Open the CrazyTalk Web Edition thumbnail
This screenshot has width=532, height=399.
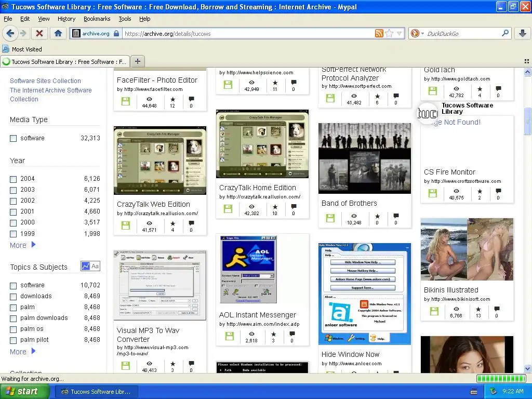click(x=160, y=161)
